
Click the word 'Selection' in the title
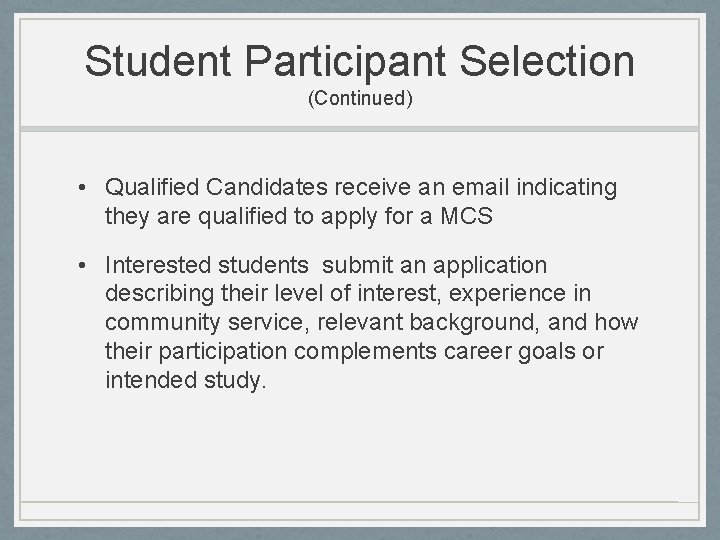point(547,60)
